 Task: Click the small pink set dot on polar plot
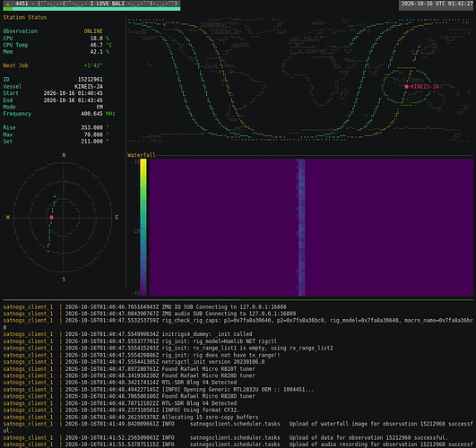pos(48,251)
